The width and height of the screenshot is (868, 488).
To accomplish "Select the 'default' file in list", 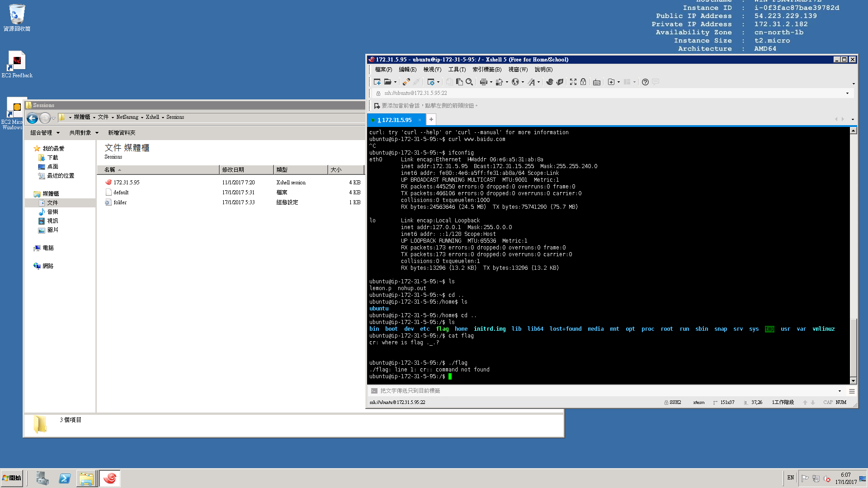I will tap(121, 192).
